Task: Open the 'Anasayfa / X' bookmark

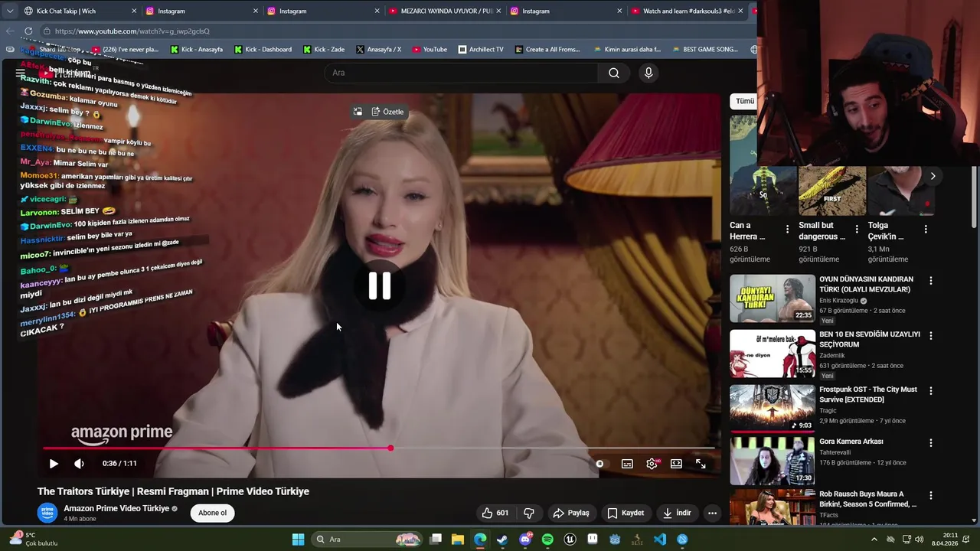Action: (x=378, y=50)
